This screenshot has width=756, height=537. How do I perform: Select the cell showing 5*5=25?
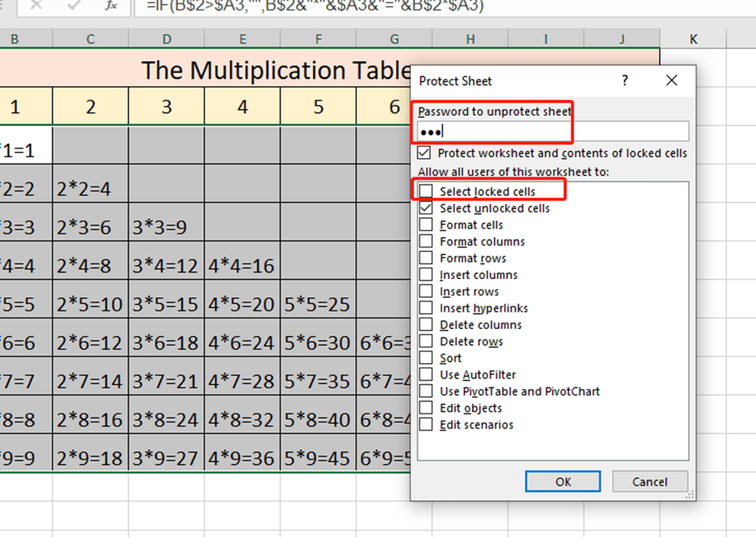pos(318,299)
